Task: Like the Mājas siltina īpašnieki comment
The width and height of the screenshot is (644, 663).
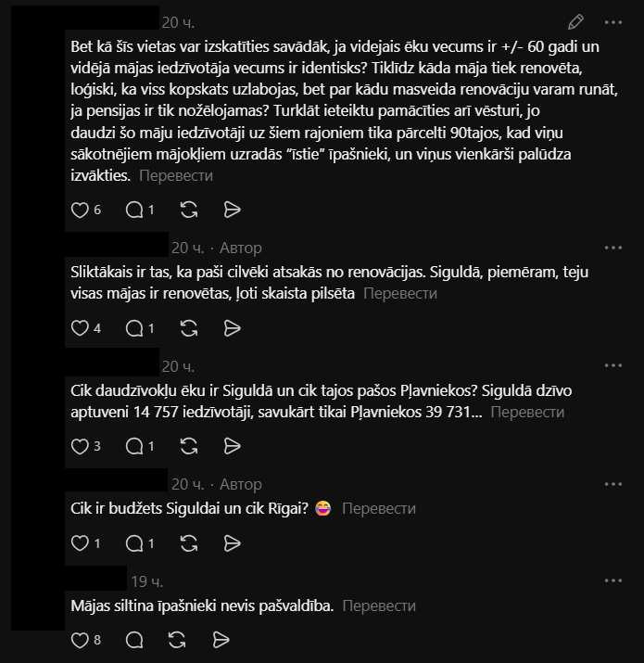Action: point(80,640)
